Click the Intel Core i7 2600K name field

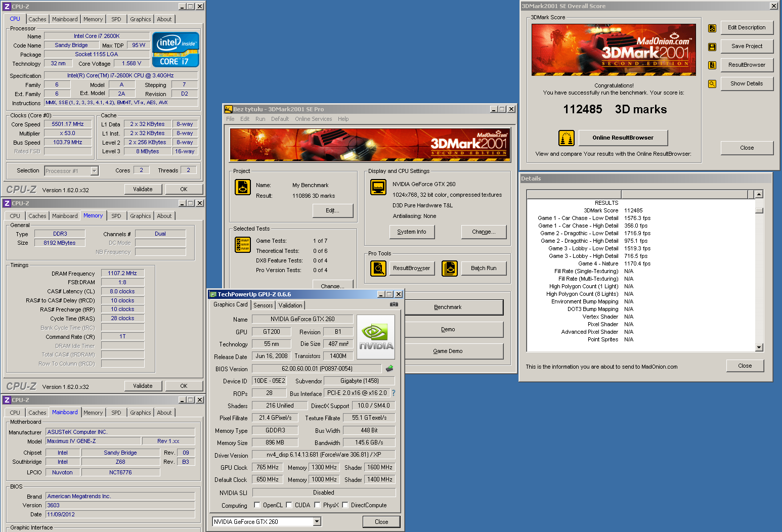(97, 36)
